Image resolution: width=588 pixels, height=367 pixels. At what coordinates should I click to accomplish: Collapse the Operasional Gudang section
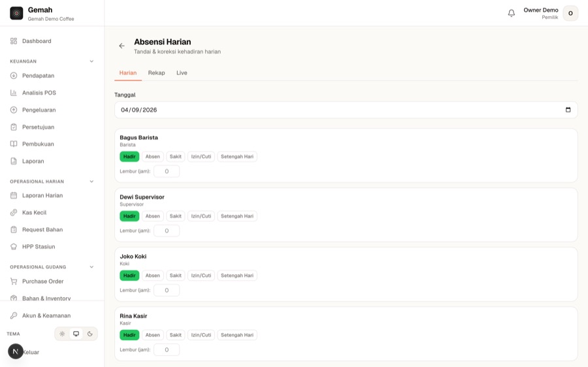(x=91, y=267)
